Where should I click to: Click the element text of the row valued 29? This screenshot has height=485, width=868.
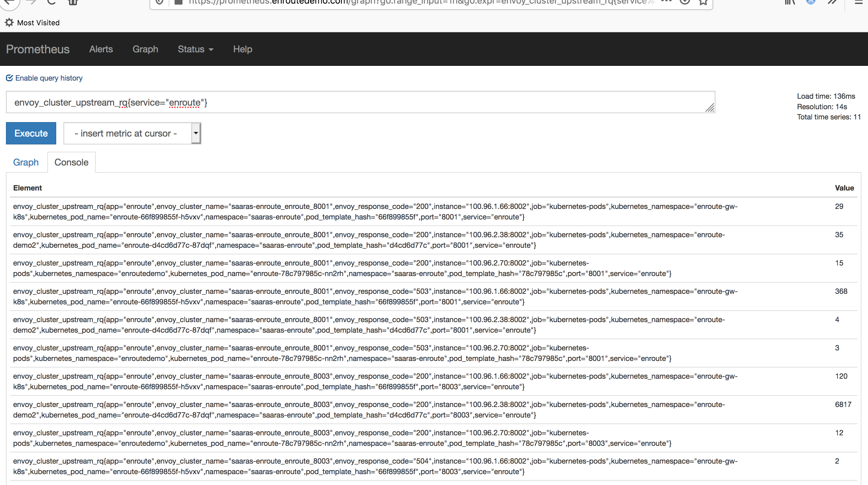375,212
